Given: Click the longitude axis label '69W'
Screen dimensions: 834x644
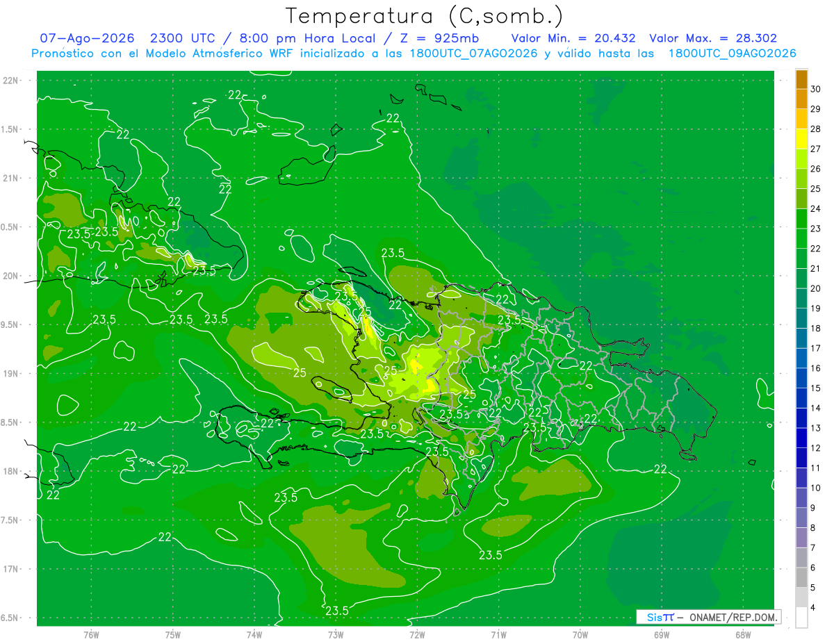Looking at the screenshot, I should [x=661, y=634].
